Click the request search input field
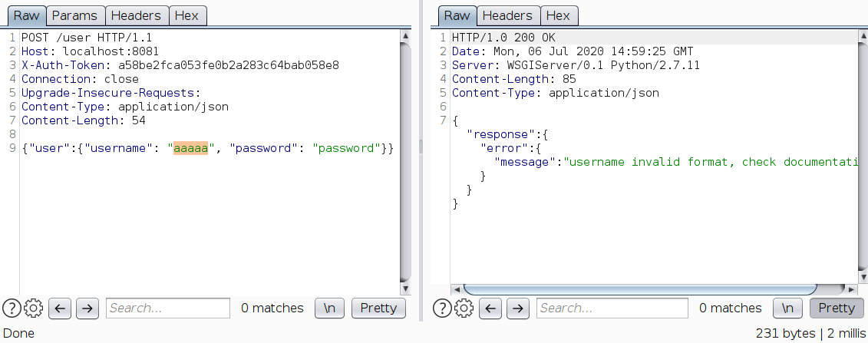Viewport: 868px width, 343px height. tap(167, 308)
